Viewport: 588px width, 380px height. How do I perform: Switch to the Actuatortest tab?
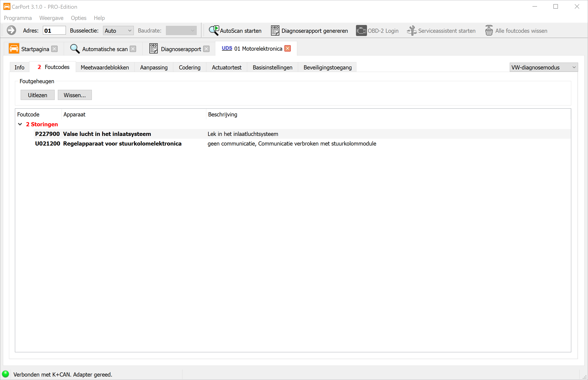coord(226,67)
